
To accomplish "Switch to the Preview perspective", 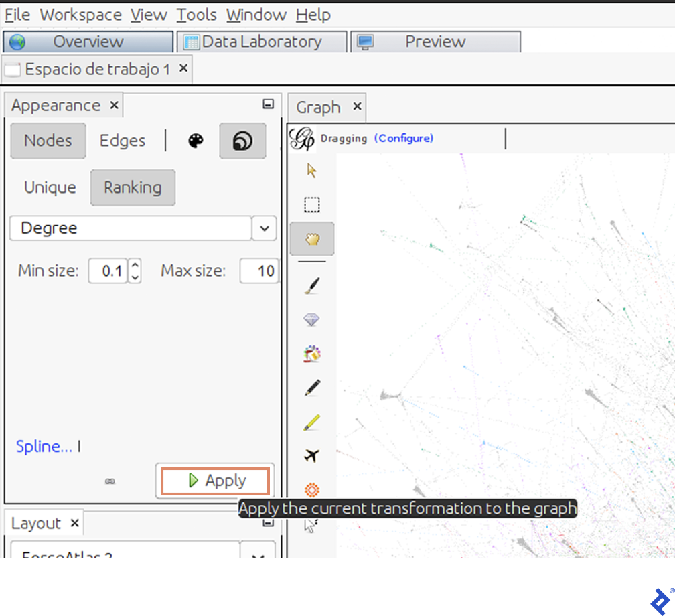I will (435, 42).
